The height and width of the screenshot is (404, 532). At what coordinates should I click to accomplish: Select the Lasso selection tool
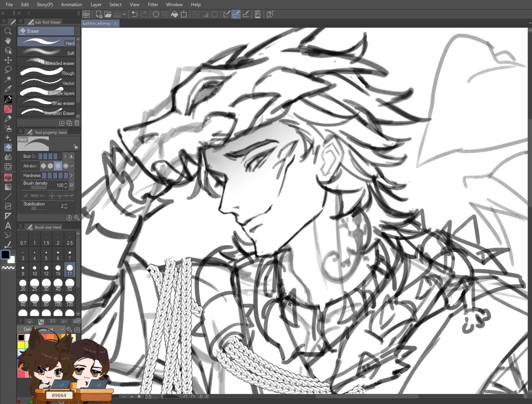tap(8, 70)
